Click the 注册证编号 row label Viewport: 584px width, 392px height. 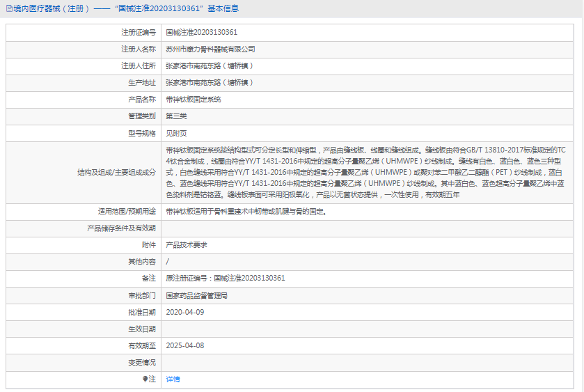click(x=139, y=33)
